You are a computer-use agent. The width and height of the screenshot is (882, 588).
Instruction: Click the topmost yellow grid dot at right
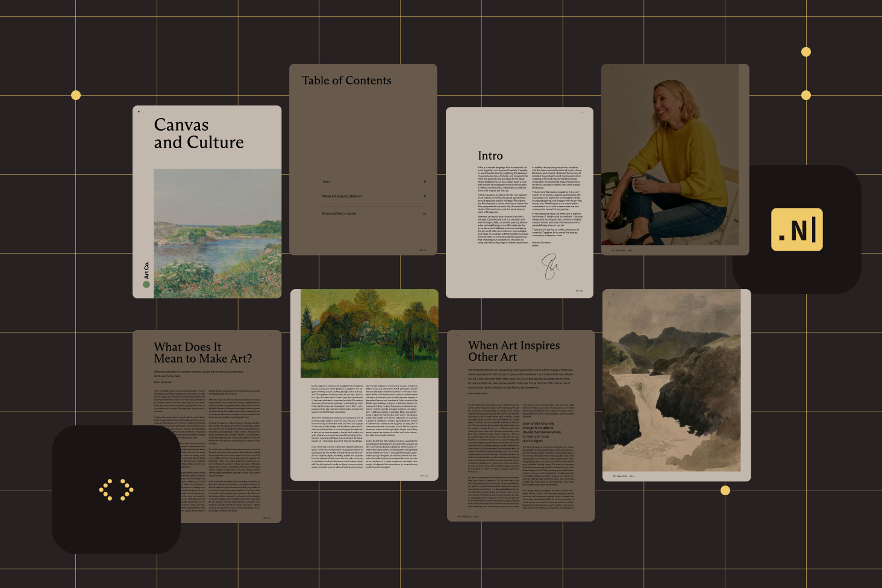pos(805,52)
